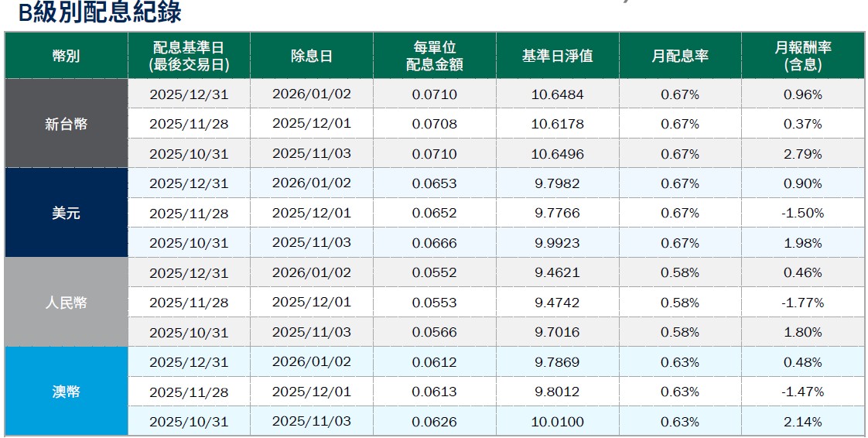Select the dark blue 美元 currency cell
This screenshot has height=438, width=868.
(x=66, y=214)
